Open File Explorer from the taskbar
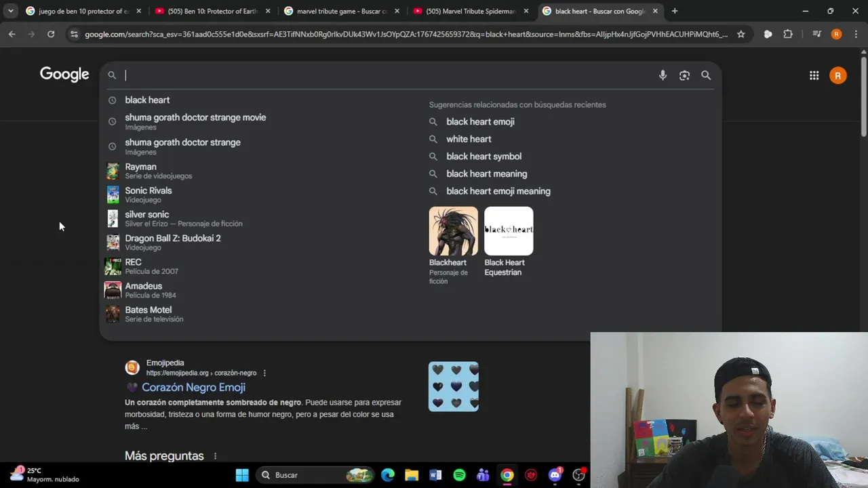This screenshot has height=488, width=868. [412, 475]
